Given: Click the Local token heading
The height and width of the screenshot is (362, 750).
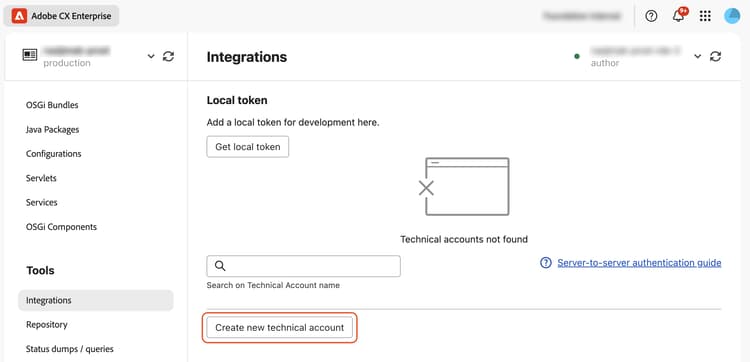Looking at the screenshot, I should tap(237, 100).
